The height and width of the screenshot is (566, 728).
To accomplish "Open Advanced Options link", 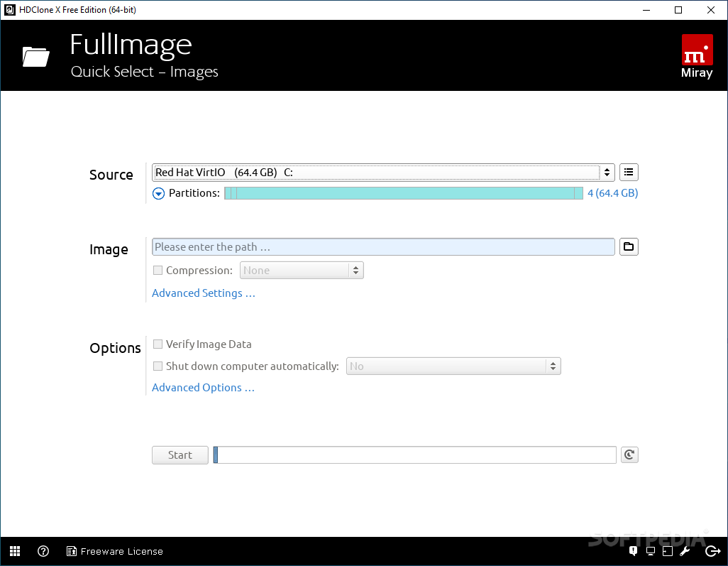I will click(x=203, y=388).
